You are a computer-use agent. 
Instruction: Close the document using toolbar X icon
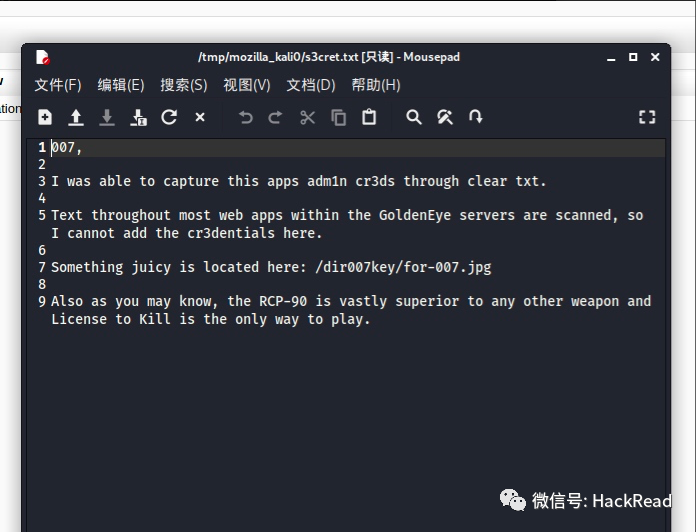pyautogui.click(x=200, y=117)
